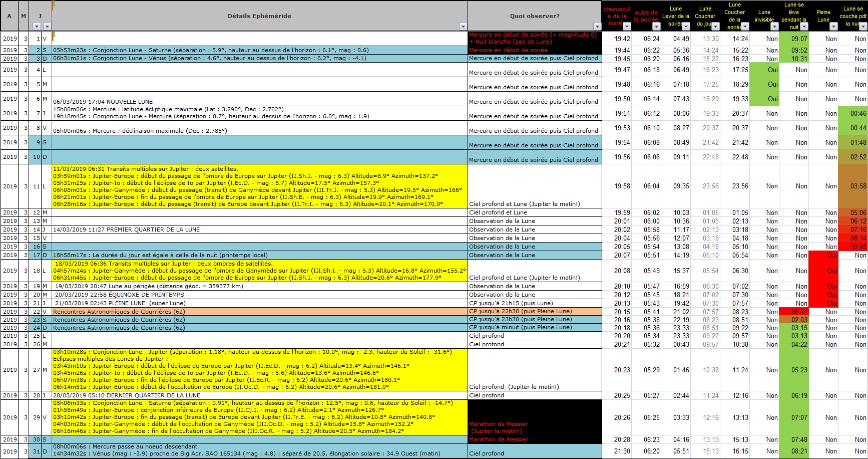The image size is (868, 459).
Task: Select the PLEINE LUNE (super Lune) cell
Action: pos(260,303)
